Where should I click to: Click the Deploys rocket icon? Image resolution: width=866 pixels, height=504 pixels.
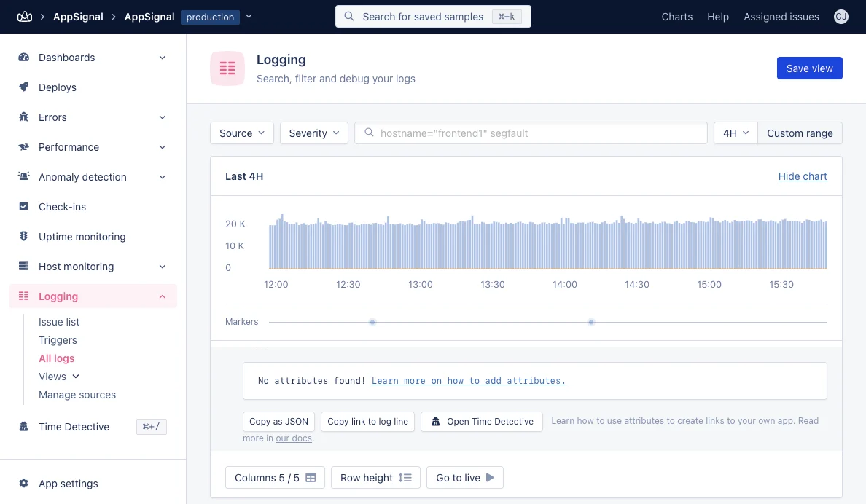coord(24,87)
